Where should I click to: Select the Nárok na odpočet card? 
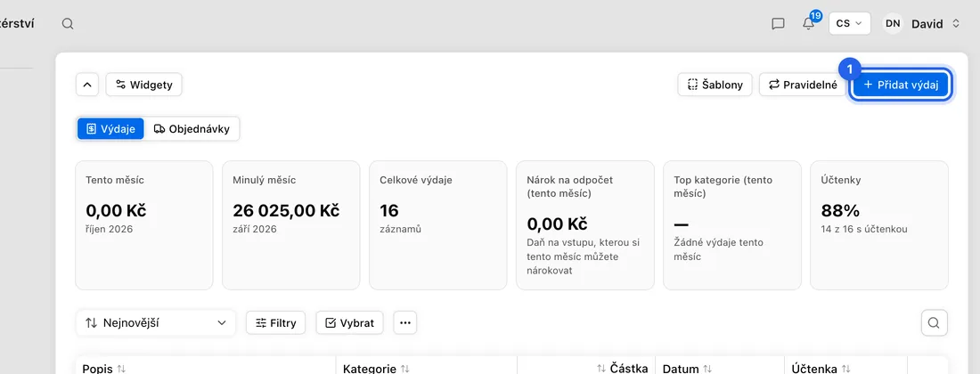585,225
